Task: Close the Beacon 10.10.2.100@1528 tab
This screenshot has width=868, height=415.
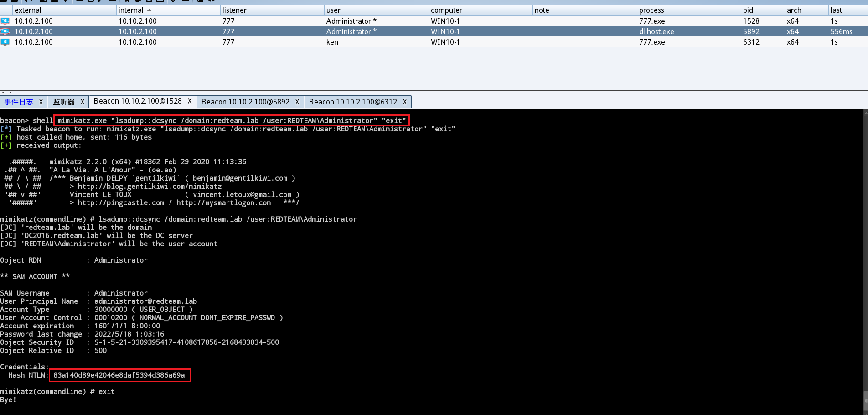Action: pyautogui.click(x=190, y=101)
